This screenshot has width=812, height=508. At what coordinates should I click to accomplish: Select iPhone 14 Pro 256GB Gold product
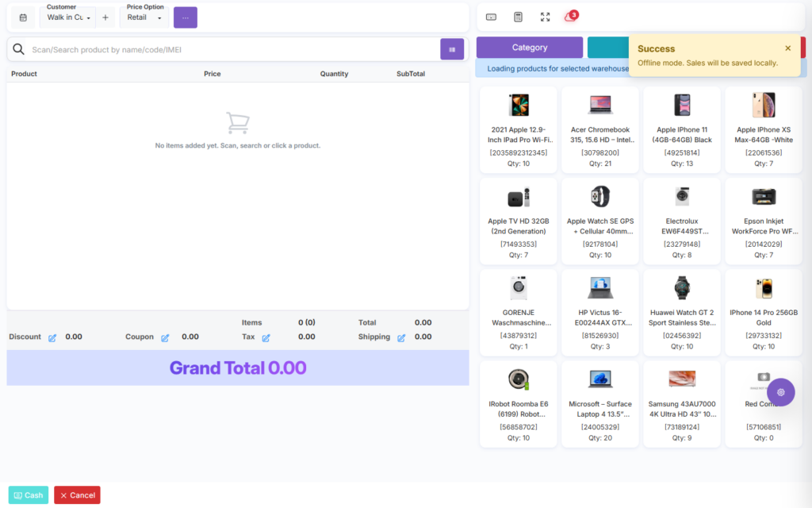coord(764,313)
